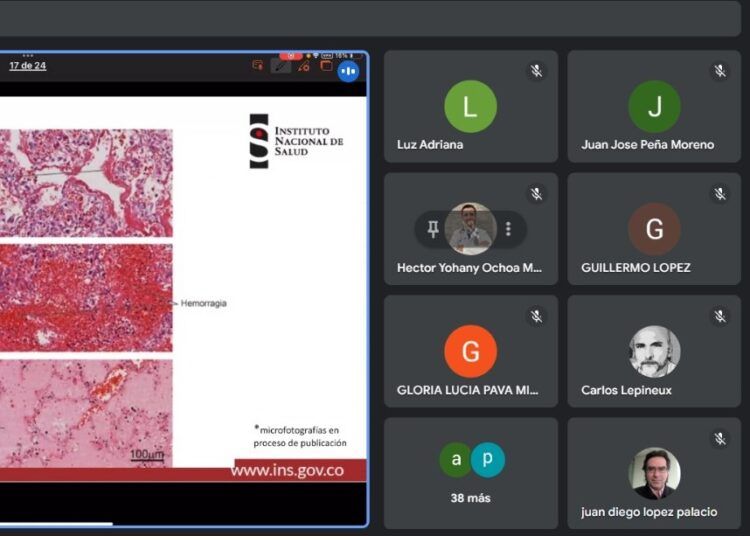This screenshot has width=750, height=536.
Task: Click the middle hemorrhage micrograph image
Action: click(86, 298)
